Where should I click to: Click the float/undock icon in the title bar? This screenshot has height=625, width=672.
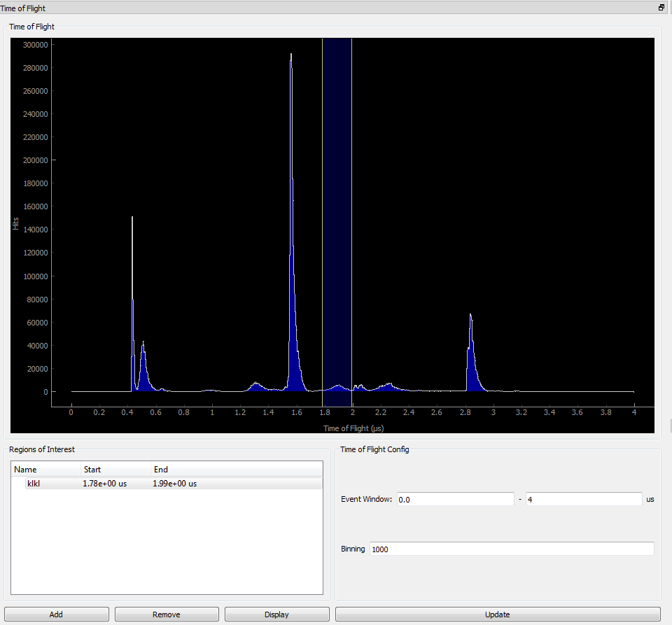[x=661, y=8]
